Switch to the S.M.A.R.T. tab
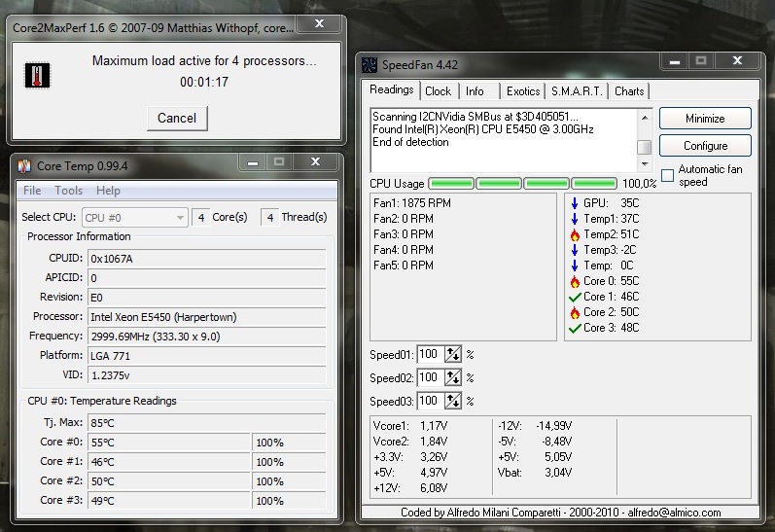This screenshot has height=532, width=775. coord(577,91)
